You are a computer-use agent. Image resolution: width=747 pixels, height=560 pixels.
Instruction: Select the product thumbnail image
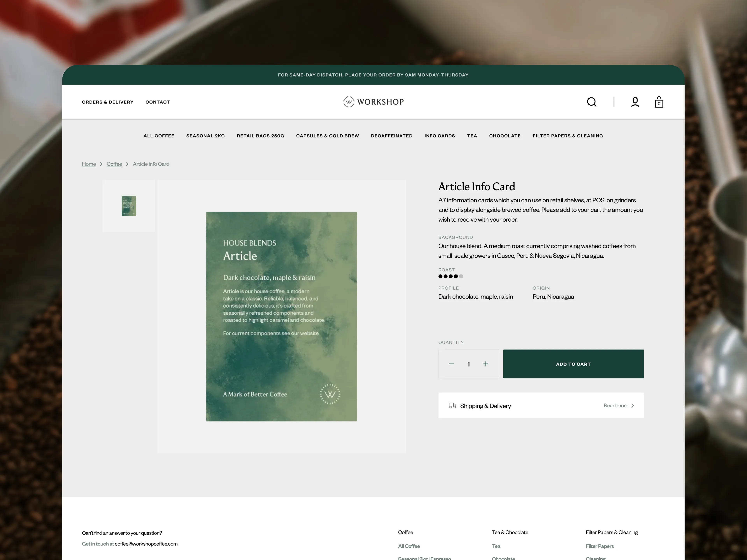click(129, 206)
